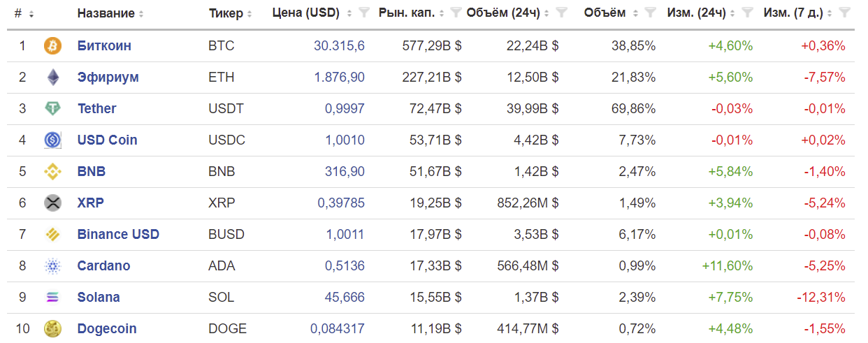Click the Cardano dotted logo icon
This screenshot has width=868, height=343.
53,266
